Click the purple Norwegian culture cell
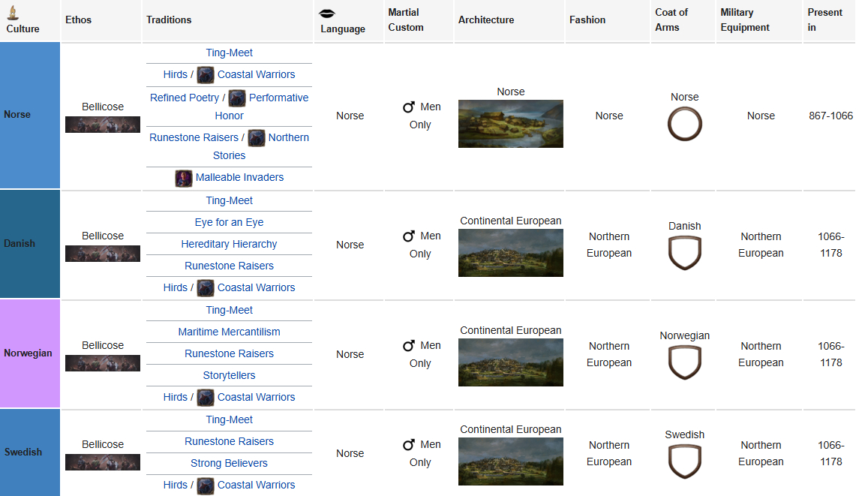 (30, 353)
